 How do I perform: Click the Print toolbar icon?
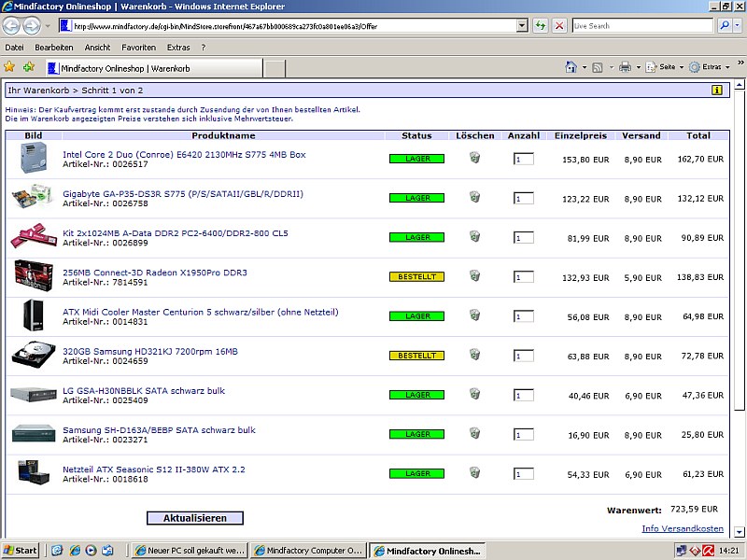click(625, 67)
